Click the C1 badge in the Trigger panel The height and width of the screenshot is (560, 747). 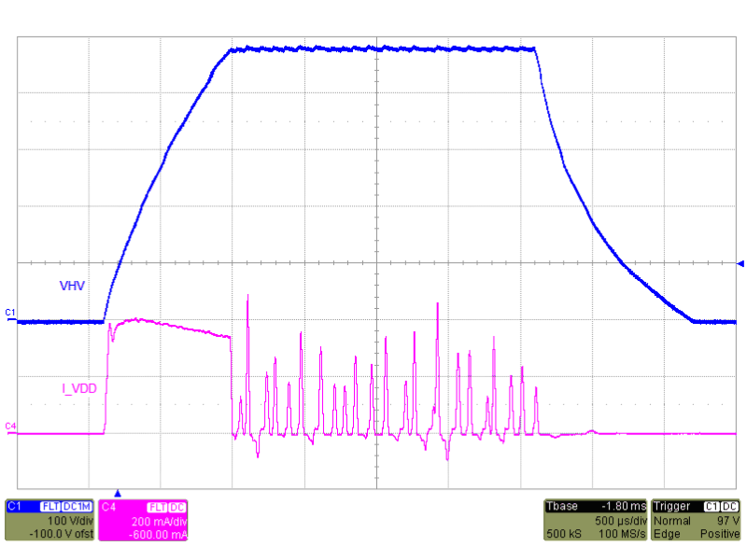710,505
